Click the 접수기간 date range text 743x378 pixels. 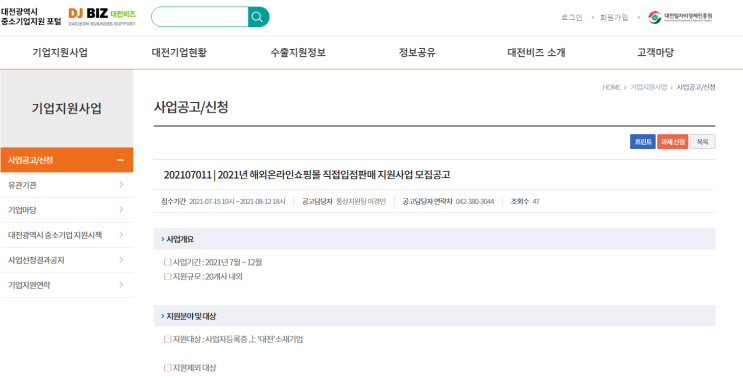[x=237, y=201]
